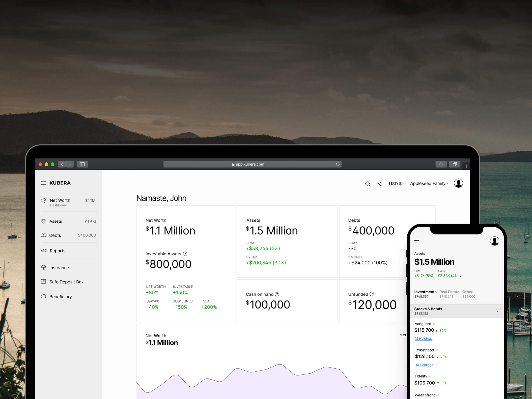Click the Debts icon in the sidebar
532x399 pixels.
pos(44,235)
